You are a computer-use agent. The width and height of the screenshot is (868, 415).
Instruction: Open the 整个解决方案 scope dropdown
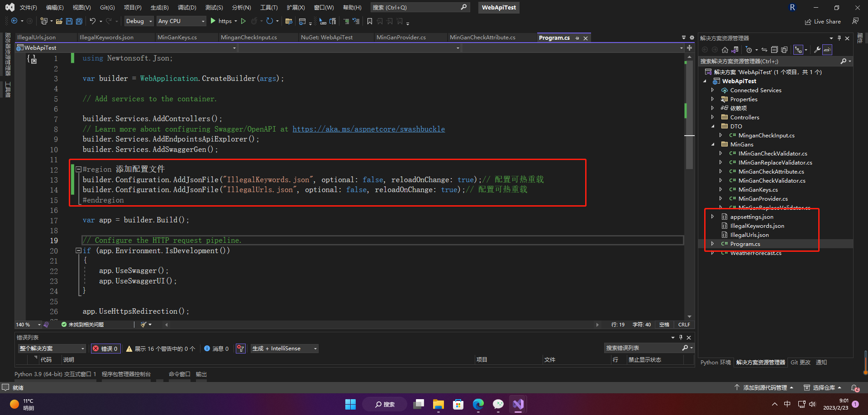point(52,349)
